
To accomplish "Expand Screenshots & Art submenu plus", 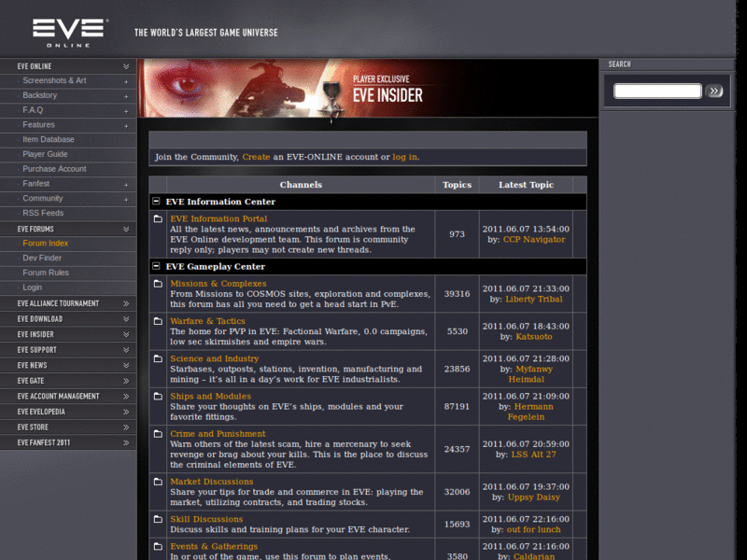I will coord(126,82).
